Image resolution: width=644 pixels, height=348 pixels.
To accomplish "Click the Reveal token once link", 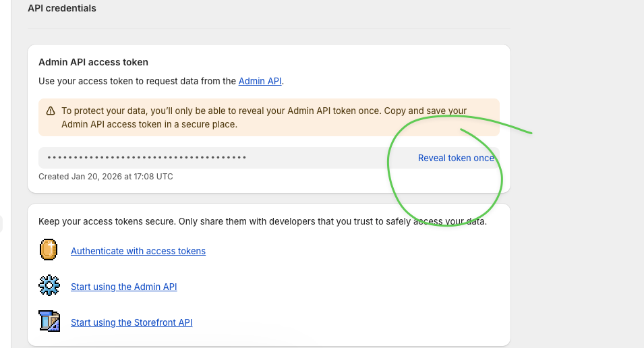I will (456, 158).
